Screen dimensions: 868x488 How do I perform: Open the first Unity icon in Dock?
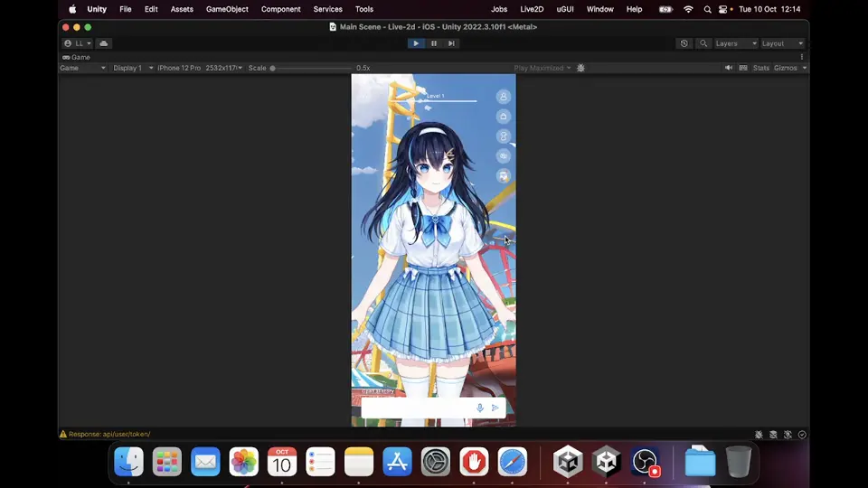click(568, 462)
